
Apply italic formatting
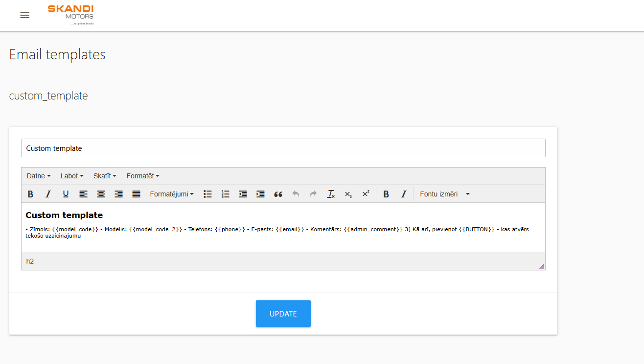[x=48, y=194]
